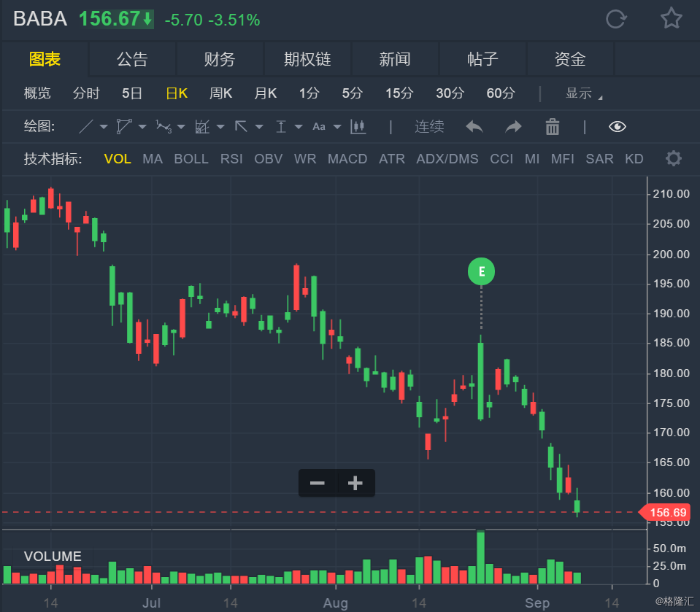Open the 财务 financials tab
Viewport: 700px width, 612px height.
tap(220, 59)
